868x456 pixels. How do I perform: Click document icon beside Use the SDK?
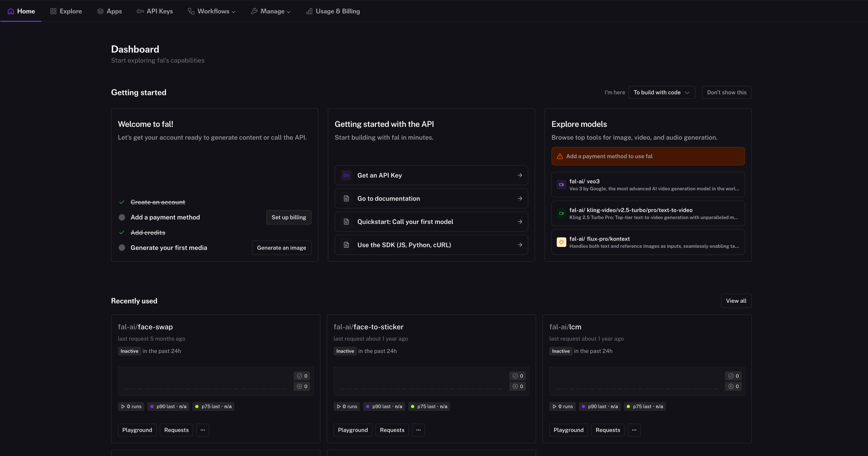[x=346, y=245]
